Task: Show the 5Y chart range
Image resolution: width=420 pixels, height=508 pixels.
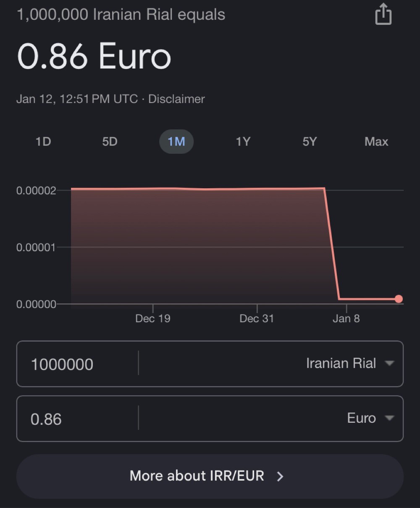Action: click(x=310, y=142)
